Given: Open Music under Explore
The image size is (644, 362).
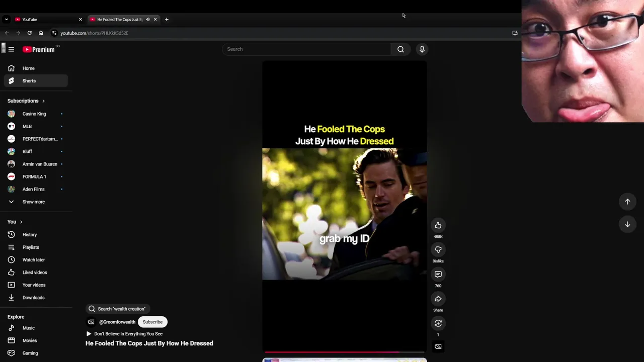Looking at the screenshot, I should tap(36, 328).
